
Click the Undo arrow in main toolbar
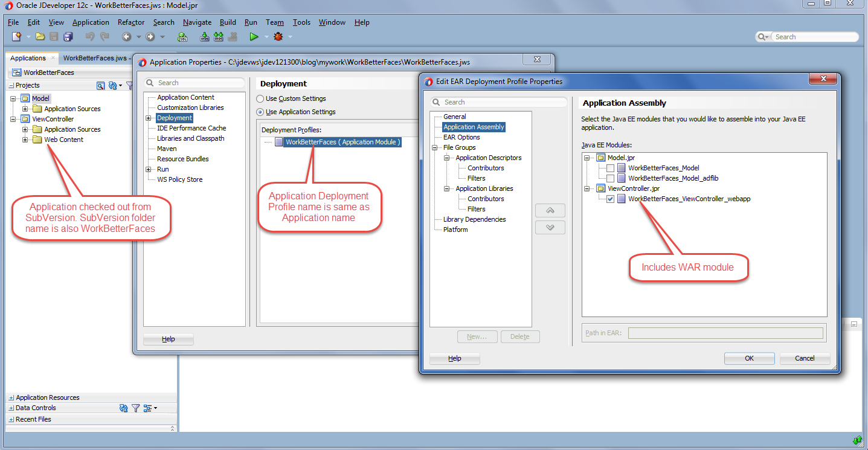pos(90,37)
